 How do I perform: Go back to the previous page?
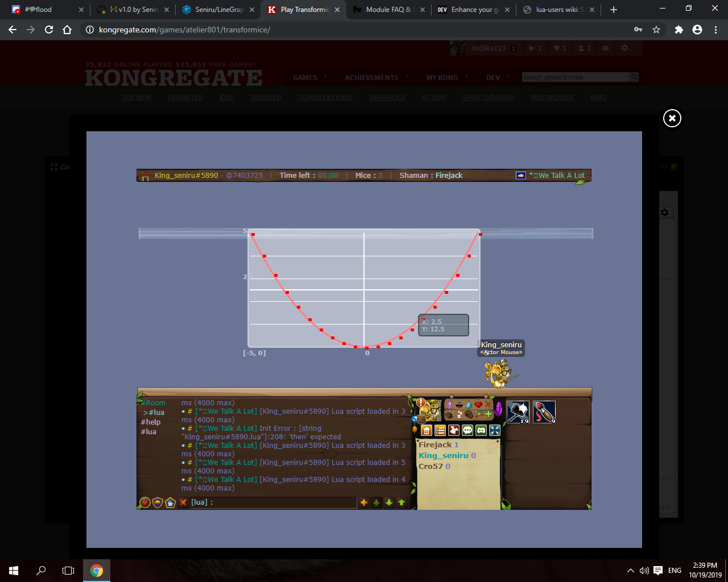13,30
